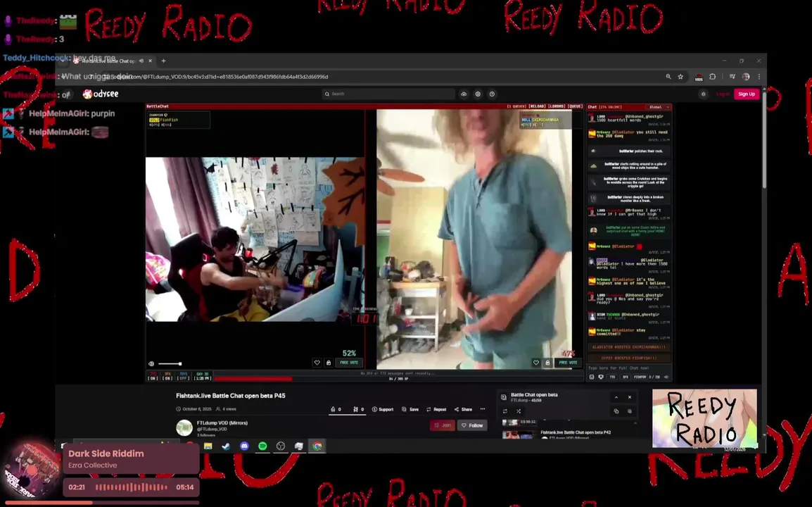The width and height of the screenshot is (812, 507).
Task: Toggle stream volume speaker icon
Action: point(151,363)
